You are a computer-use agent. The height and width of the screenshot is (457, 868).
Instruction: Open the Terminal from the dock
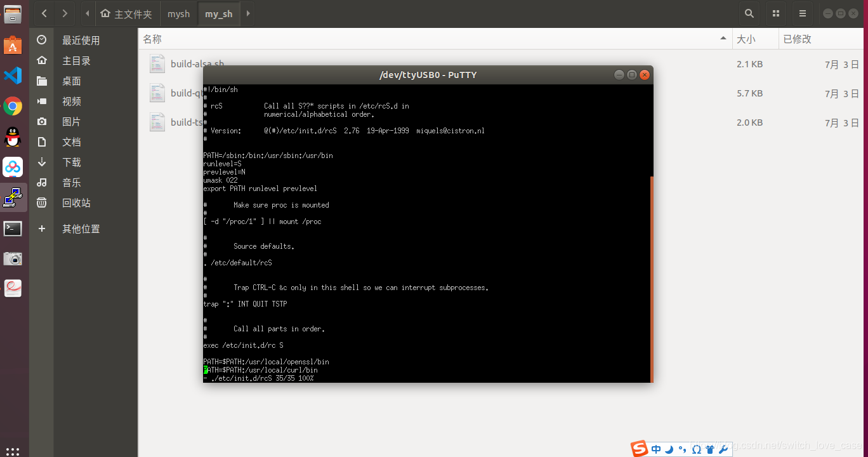[13, 228]
